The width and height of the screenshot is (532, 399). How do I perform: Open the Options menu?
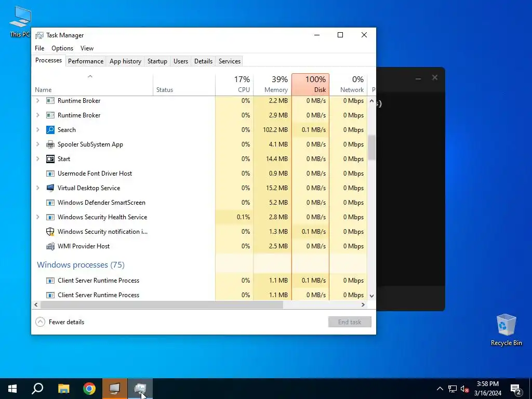(x=62, y=48)
